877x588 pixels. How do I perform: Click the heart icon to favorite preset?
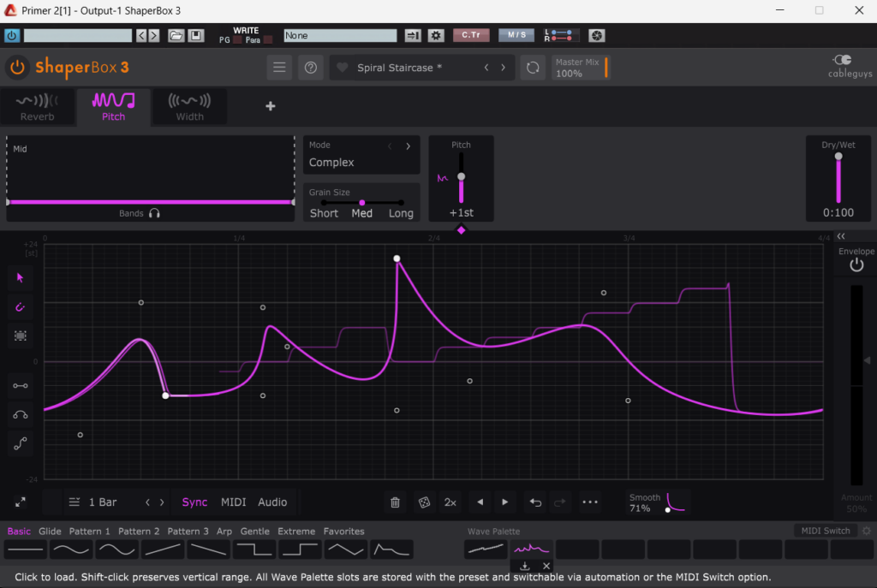(x=343, y=68)
